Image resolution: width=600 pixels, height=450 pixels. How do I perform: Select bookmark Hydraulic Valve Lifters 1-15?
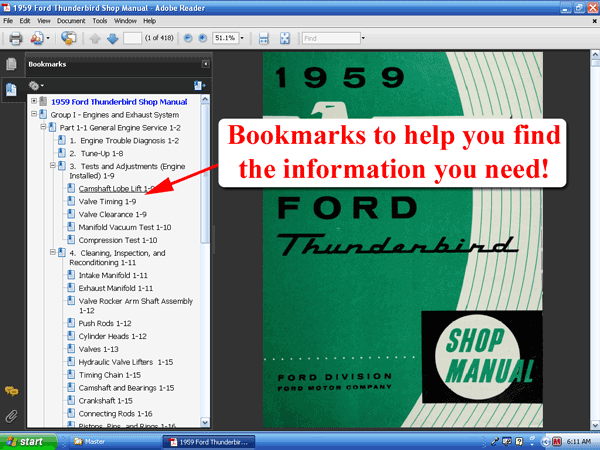tap(126, 362)
